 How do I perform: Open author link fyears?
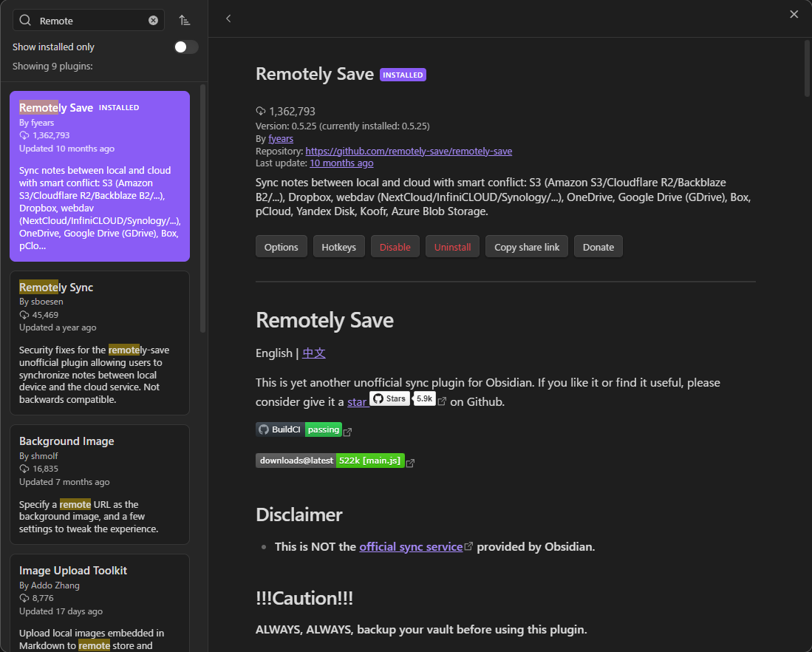click(x=281, y=138)
